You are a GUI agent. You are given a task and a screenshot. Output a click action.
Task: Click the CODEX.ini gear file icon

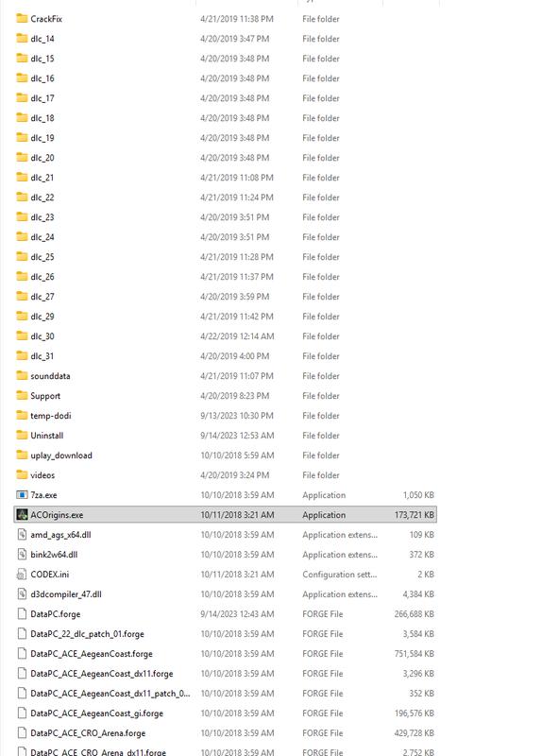22,575
